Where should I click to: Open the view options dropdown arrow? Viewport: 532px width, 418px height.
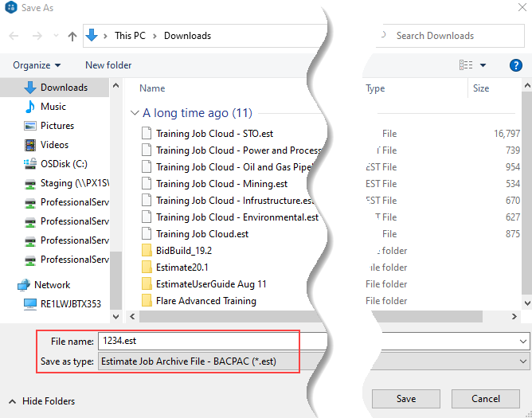(x=483, y=65)
